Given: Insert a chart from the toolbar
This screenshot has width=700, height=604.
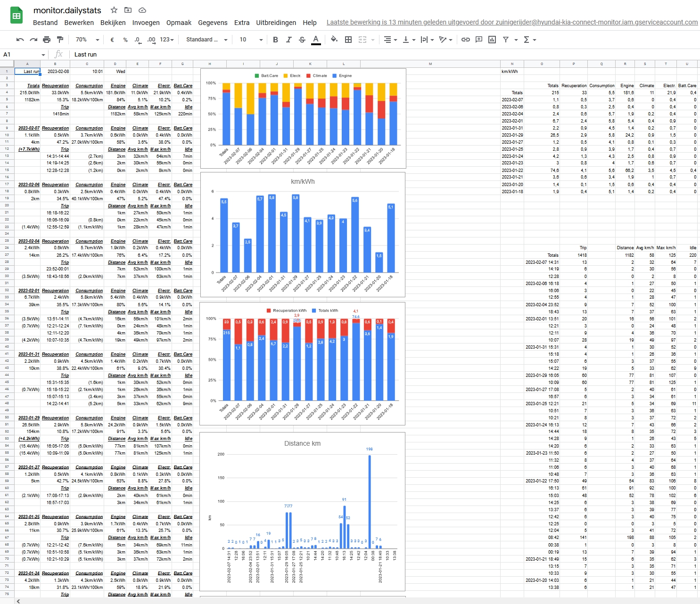Looking at the screenshot, I should [x=492, y=40].
